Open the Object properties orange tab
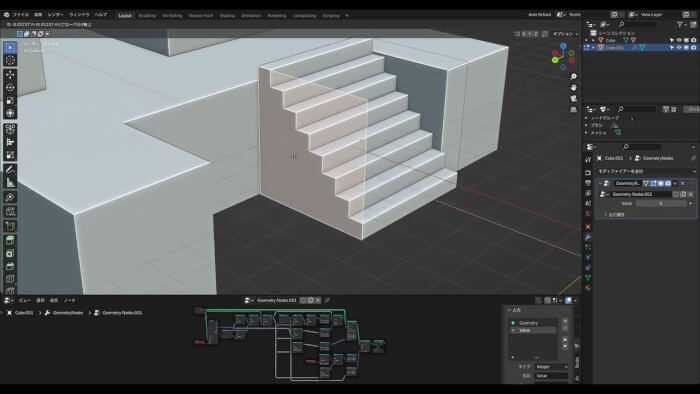700x394 pixels. [x=588, y=227]
